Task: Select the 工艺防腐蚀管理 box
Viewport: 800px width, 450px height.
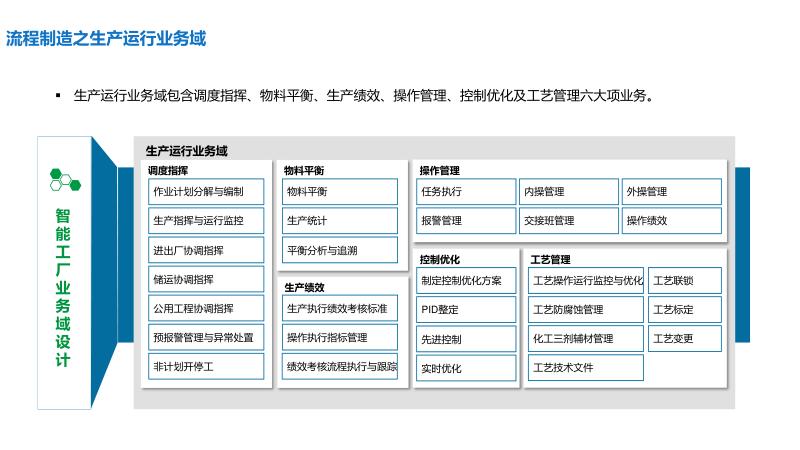Action: (586, 310)
